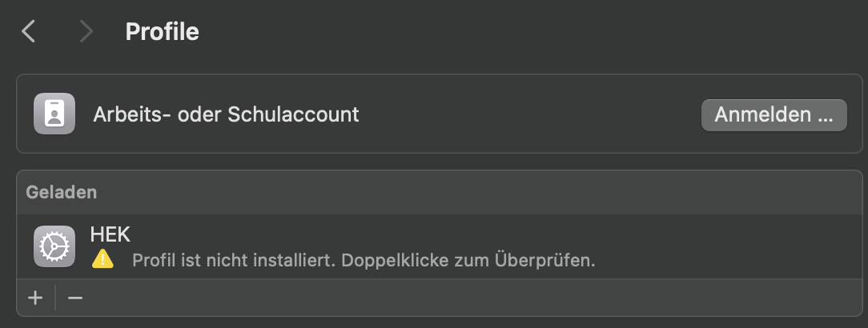Click the divider between plus and minus
The image size is (868, 328).
point(55,298)
